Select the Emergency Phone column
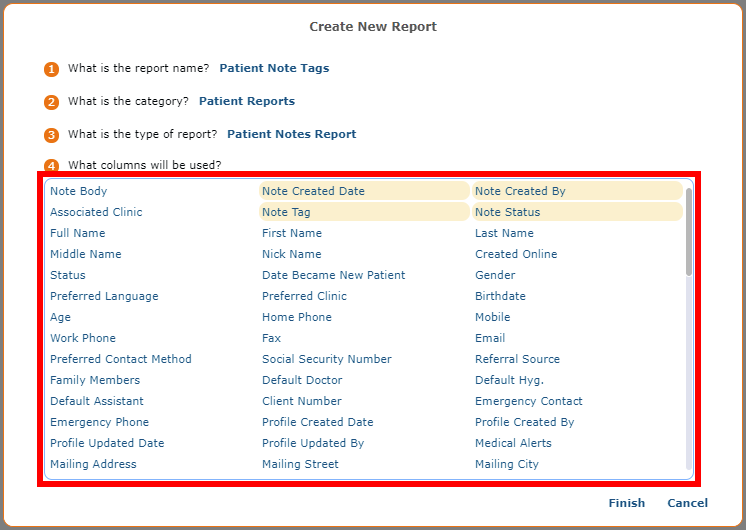 tap(99, 422)
